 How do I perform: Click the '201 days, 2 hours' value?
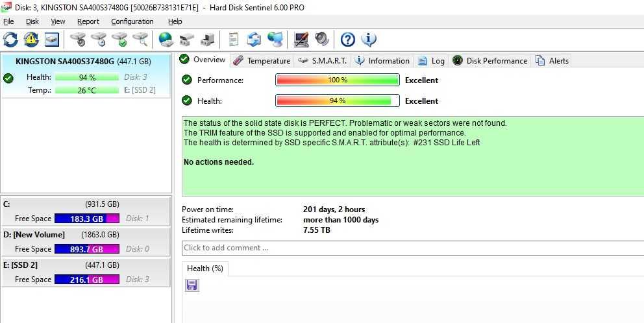[334, 209]
